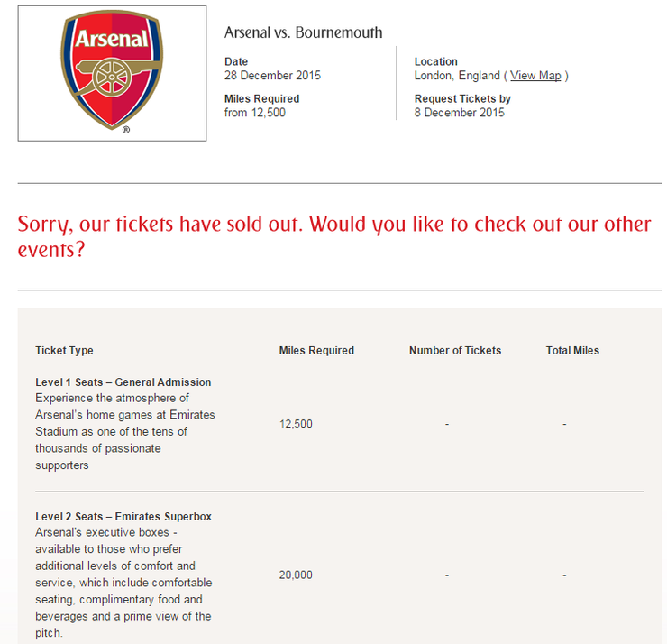The image size is (667, 644).
Task: Click the 12,500 miles value for Level 1
Action: point(296,424)
